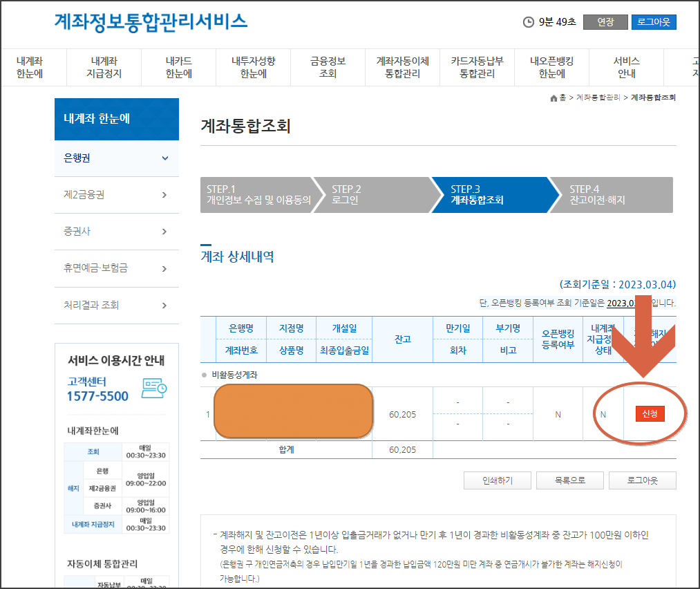Expand the 제2금융권 sidebar item
This screenshot has height=589, width=700.
pyautogui.click(x=117, y=195)
